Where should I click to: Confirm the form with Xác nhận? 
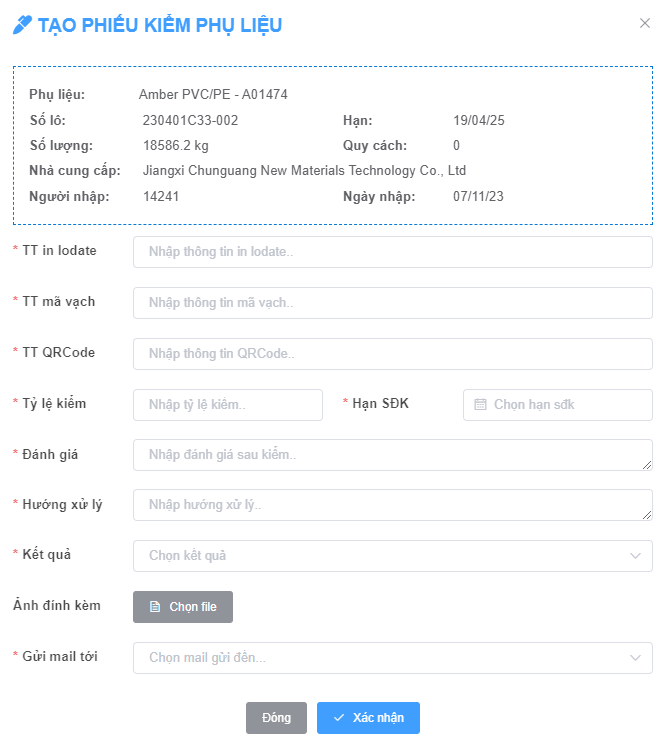point(368,718)
